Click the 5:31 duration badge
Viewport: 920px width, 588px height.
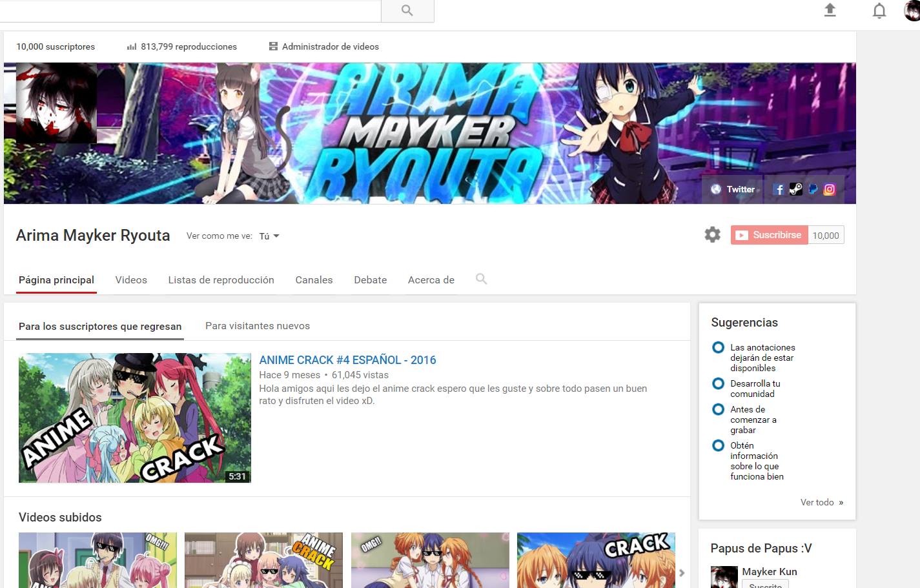click(x=237, y=476)
